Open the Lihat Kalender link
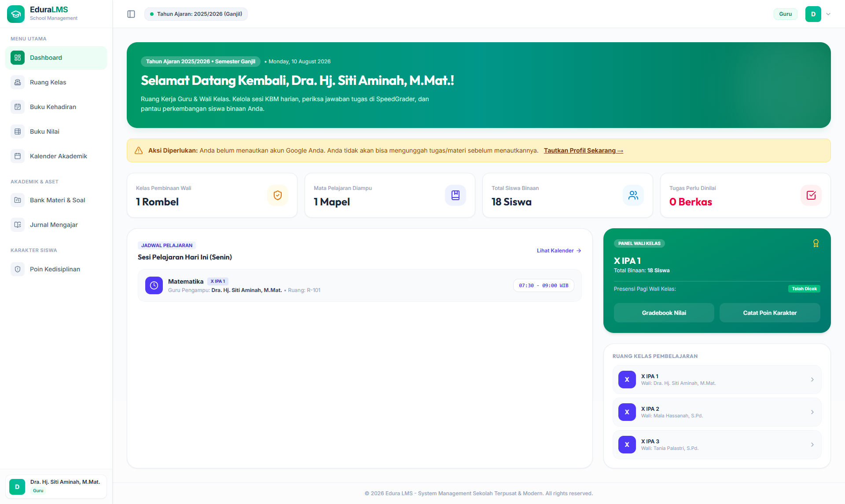 pyautogui.click(x=559, y=251)
